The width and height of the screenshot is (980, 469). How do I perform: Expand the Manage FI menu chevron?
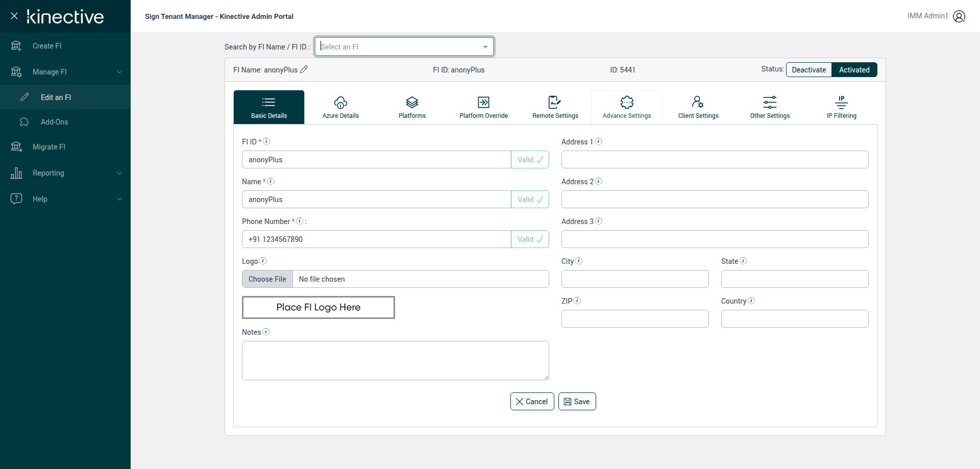pos(119,72)
